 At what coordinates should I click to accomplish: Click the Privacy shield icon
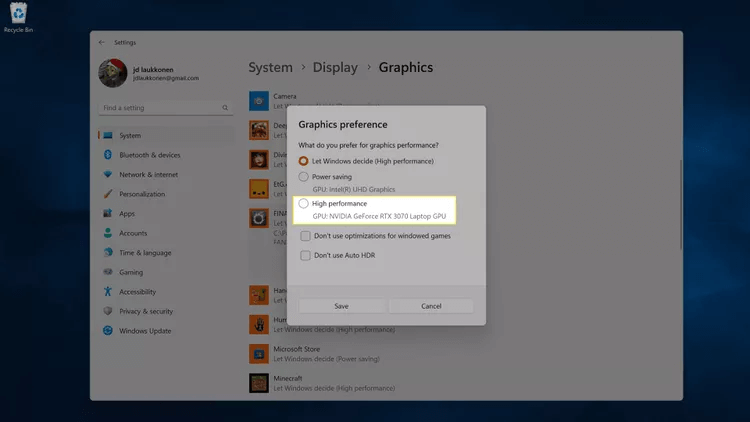click(x=108, y=311)
